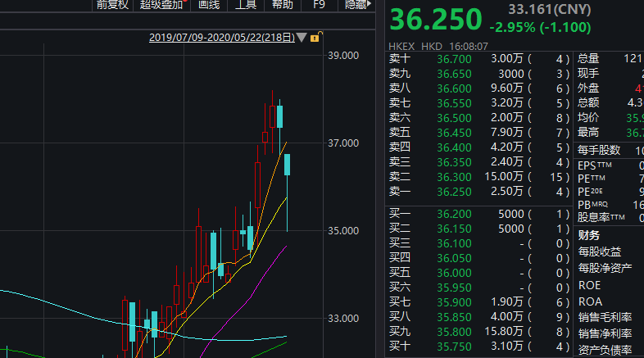The height and width of the screenshot is (358, 644).
Task: Select the 买五 row at 36.000
Action: 478,274
